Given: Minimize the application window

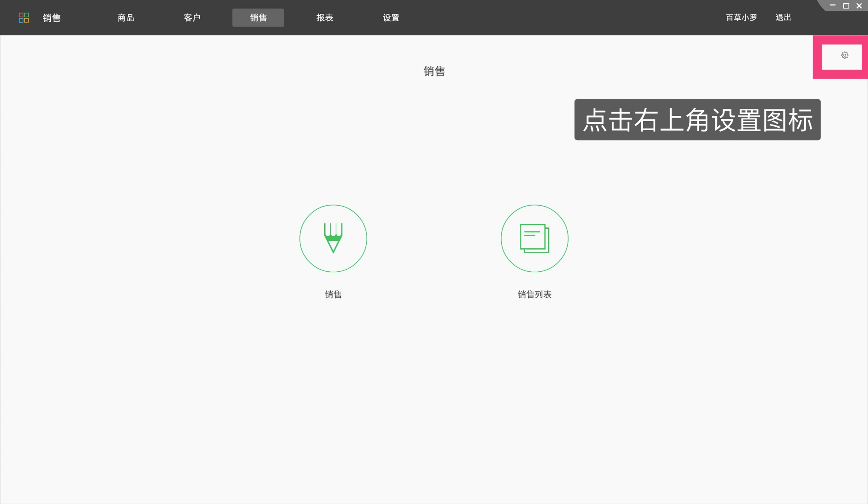Looking at the screenshot, I should pos(832,6).
